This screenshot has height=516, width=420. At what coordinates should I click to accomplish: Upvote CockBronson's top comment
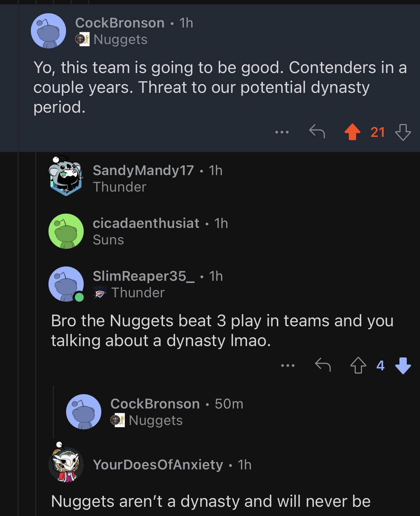[x=352, y=132]
